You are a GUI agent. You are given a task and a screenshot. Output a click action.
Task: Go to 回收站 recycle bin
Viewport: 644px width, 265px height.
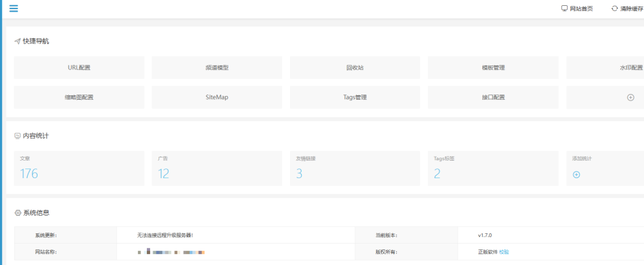(355, 67)
